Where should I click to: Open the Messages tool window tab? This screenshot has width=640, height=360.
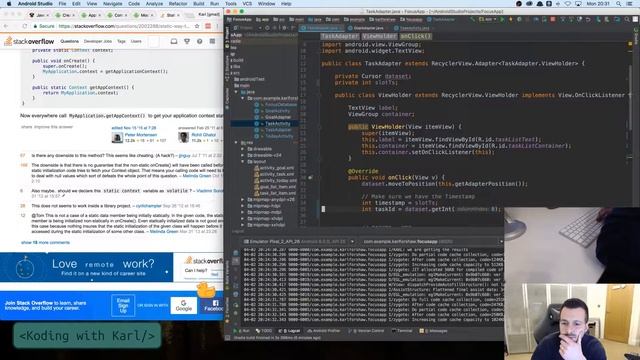[x=434, y=331]
